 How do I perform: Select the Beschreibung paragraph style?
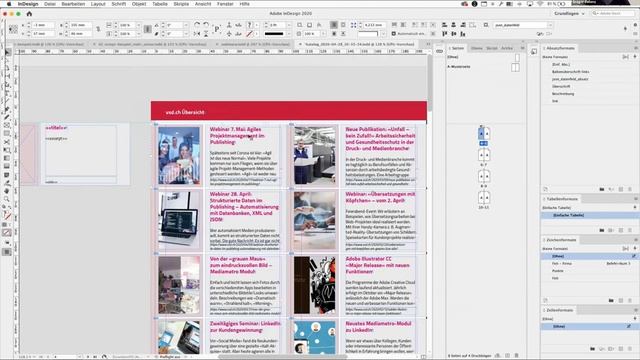[x=563, y=93]
